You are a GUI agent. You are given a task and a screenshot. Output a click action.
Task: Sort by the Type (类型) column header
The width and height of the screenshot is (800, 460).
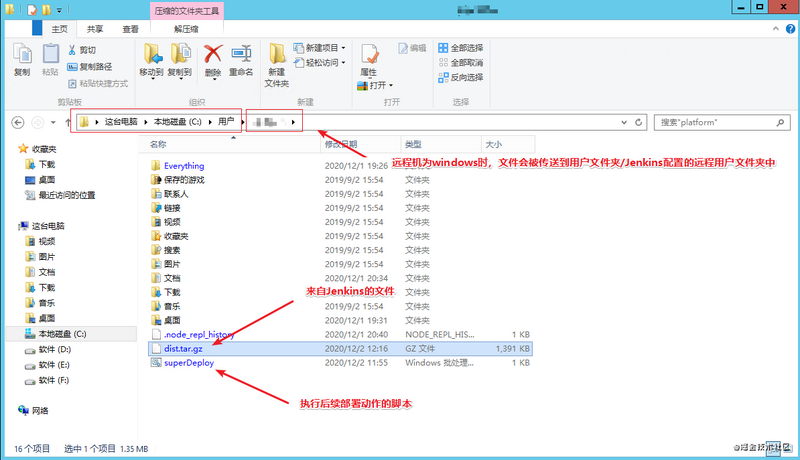(x=441, y=144)
